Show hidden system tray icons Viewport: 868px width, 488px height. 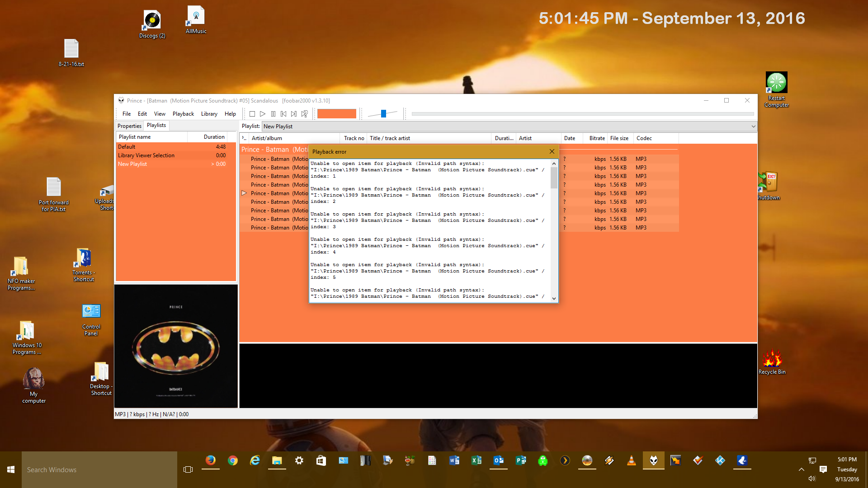(802, 469)
